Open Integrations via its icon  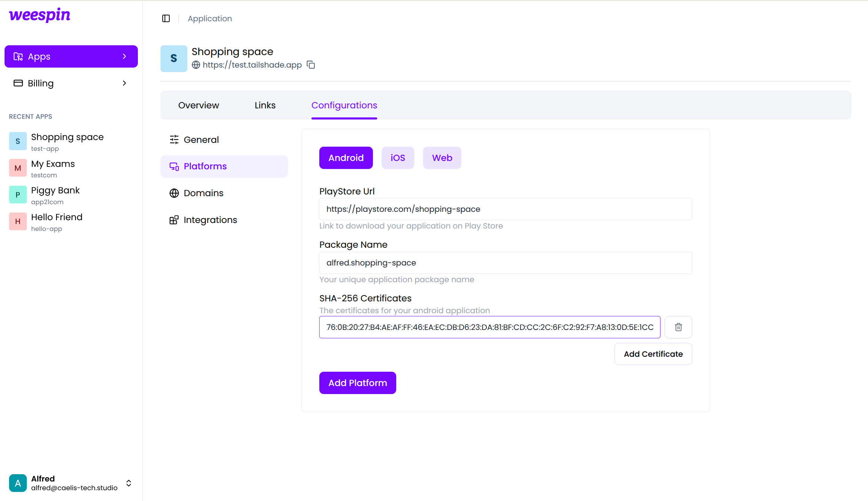tap(174, 220)
